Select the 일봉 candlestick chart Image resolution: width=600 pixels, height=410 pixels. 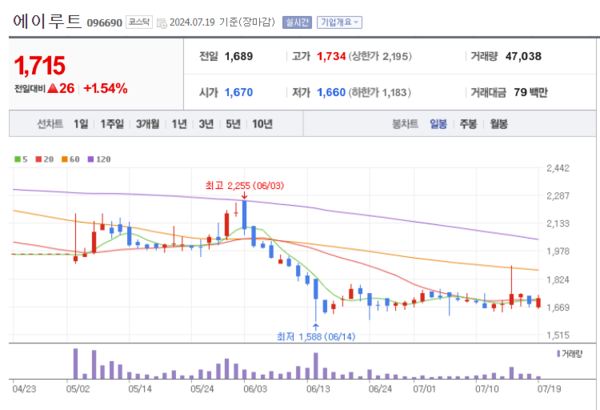coord(438,124)
